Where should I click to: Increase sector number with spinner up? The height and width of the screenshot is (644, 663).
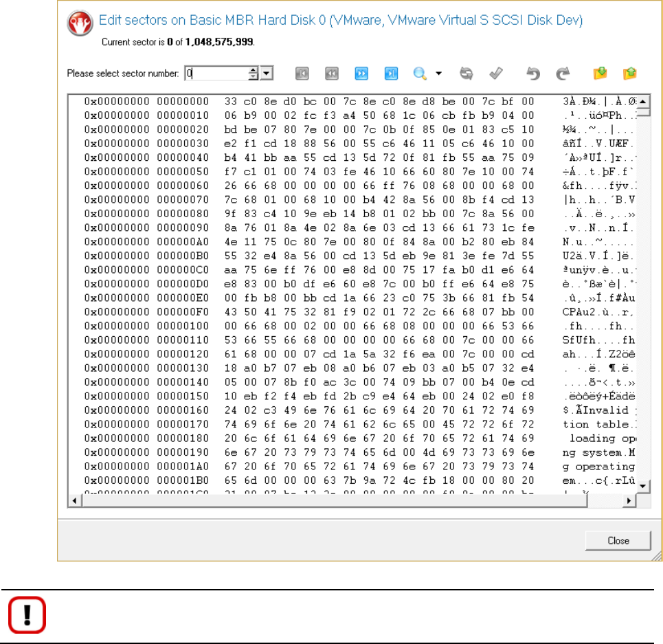pos(253,70)
